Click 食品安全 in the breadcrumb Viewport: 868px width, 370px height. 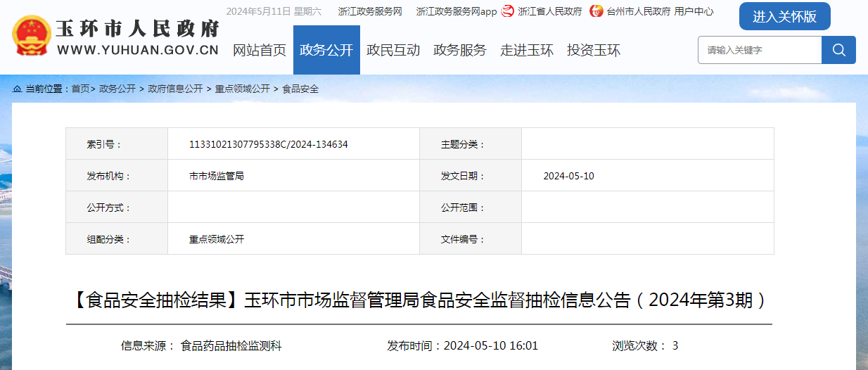click(x=300, y=89)
